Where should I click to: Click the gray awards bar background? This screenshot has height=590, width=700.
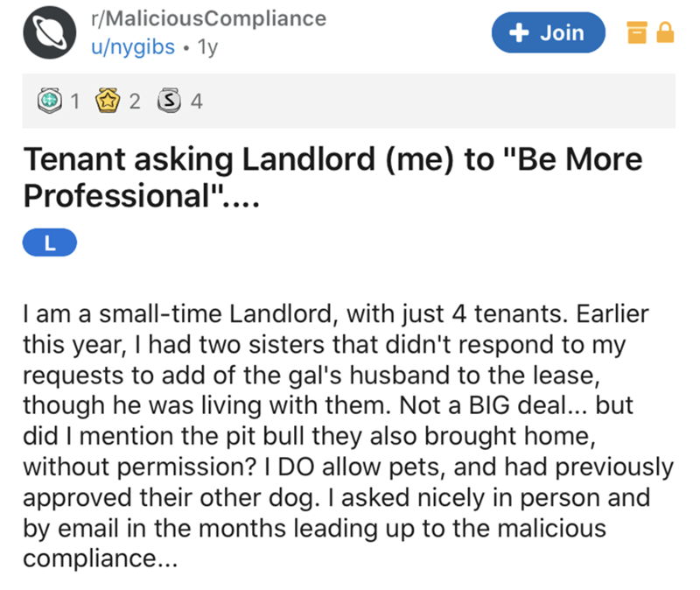(x=437, y=102)
